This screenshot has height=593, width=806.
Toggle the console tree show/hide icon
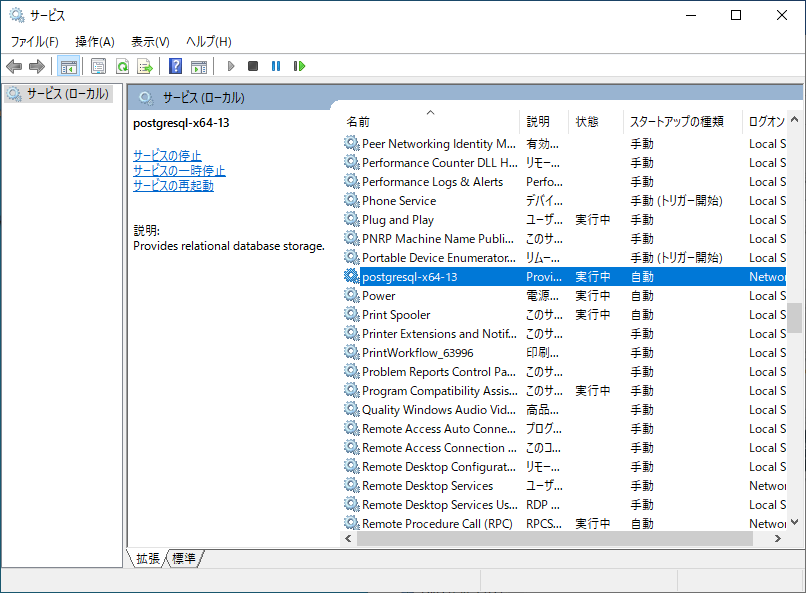point(68,66)
